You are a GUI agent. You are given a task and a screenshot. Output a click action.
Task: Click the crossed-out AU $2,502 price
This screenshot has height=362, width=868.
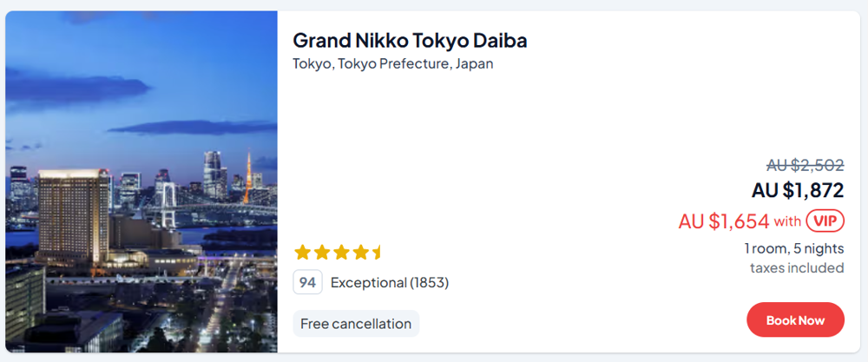pyautogui.click(x=805, y=166)
